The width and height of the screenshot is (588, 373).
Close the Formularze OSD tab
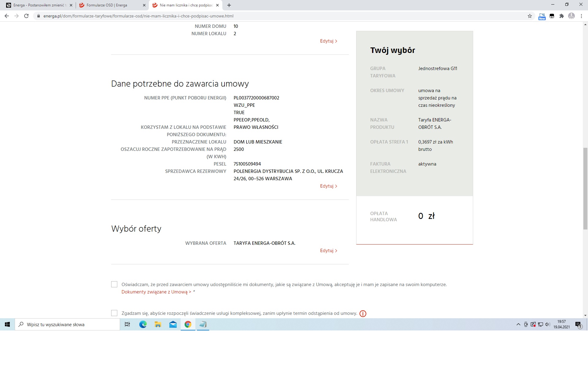144,5
